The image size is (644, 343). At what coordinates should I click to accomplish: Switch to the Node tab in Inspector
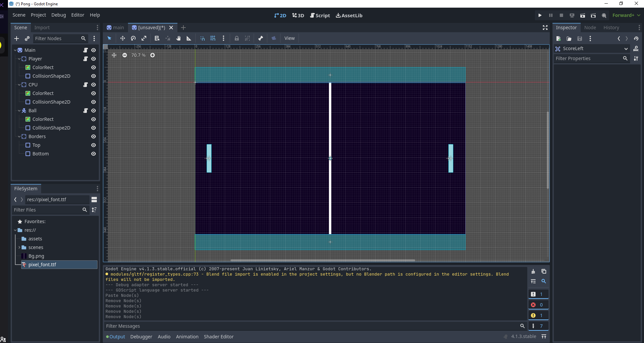tap(590, 28)
